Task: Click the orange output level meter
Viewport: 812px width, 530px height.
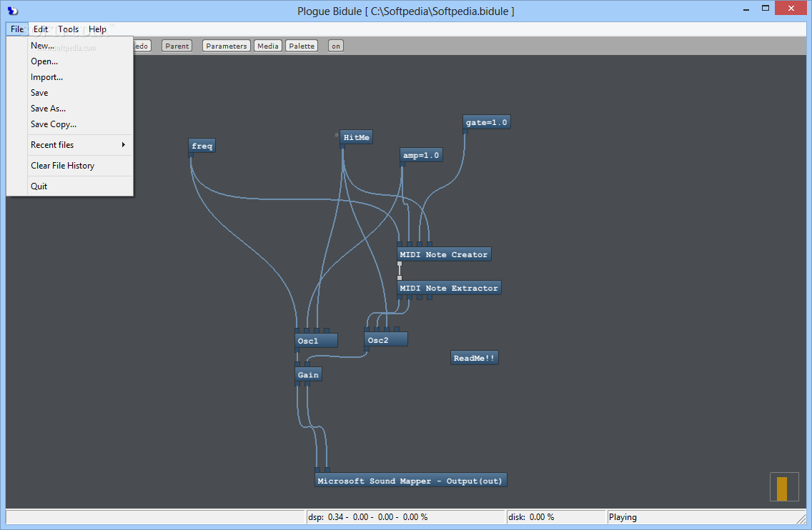Action: (781, 489)
